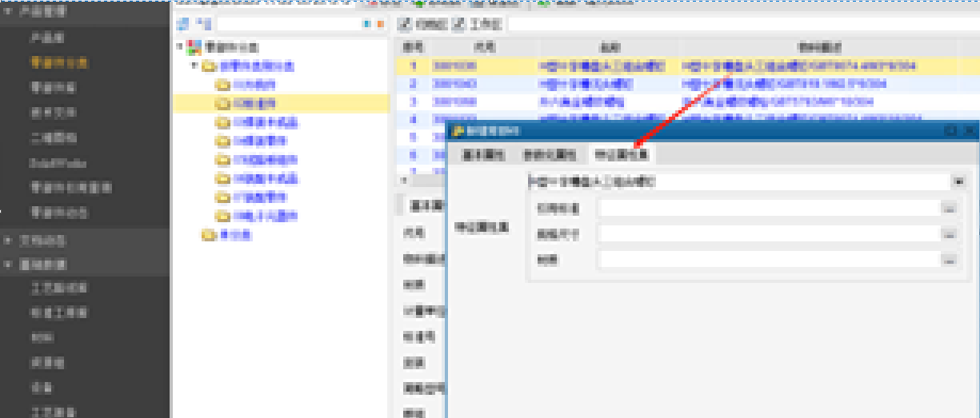Collapse the 基础数据 sidebar section
This screenshot has width=980, height=418.
point(8,265)
